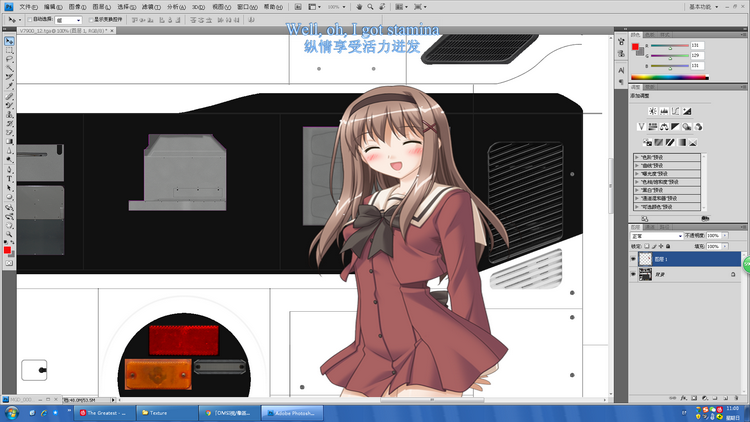Click the Hand tool in application bar
Screen dimensions: 750x422
click(x=359, y=7)
